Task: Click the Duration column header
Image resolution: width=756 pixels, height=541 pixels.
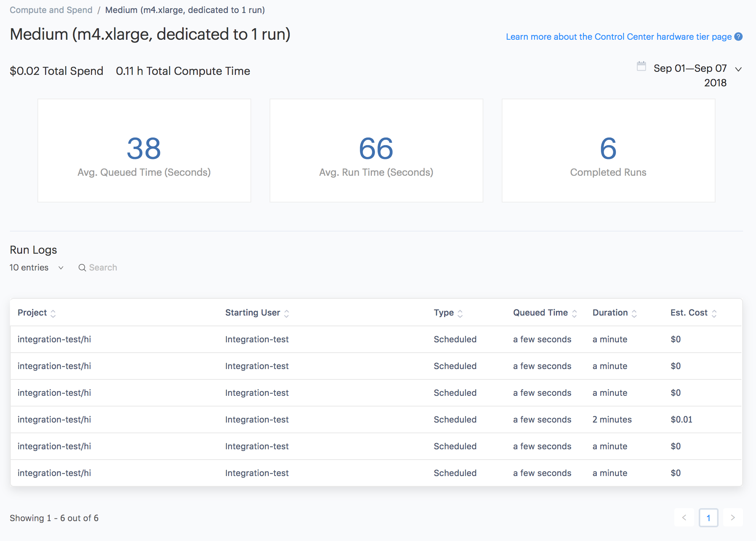Action: pyautogui.click(x=610, y=313)
